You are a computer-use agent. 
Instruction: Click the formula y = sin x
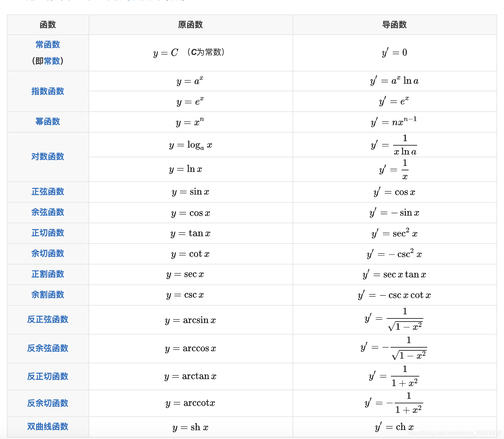191,192
